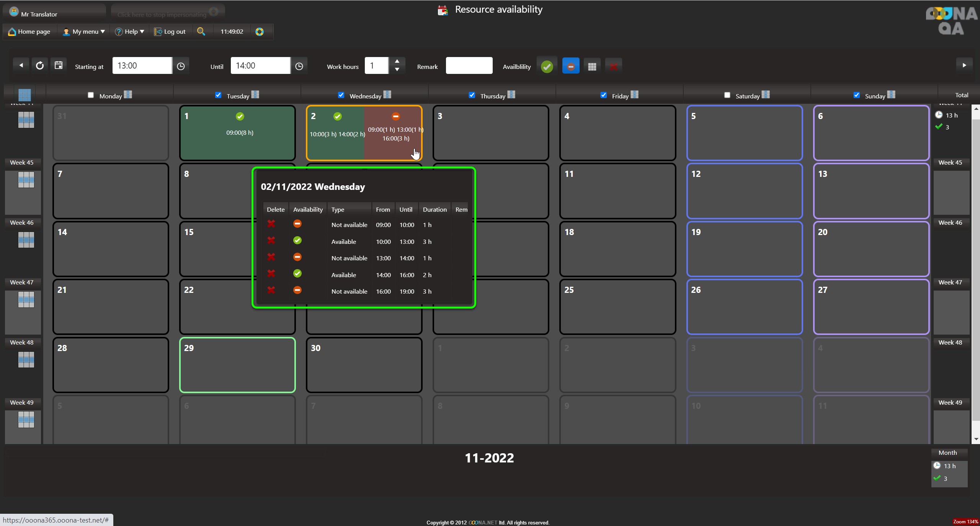This screenshot has height=526, width=980.
Task: Click the Until clock picker icon
Action: [x=299, y=66]
